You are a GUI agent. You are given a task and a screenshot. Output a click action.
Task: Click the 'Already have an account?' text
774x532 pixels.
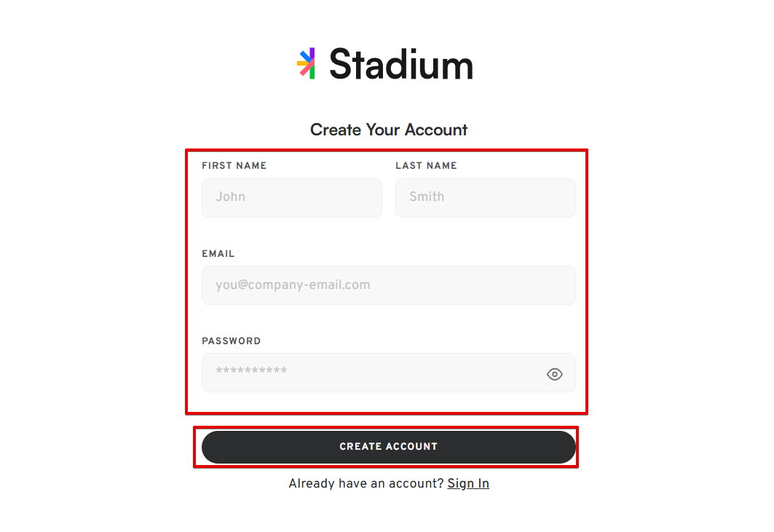366,484
